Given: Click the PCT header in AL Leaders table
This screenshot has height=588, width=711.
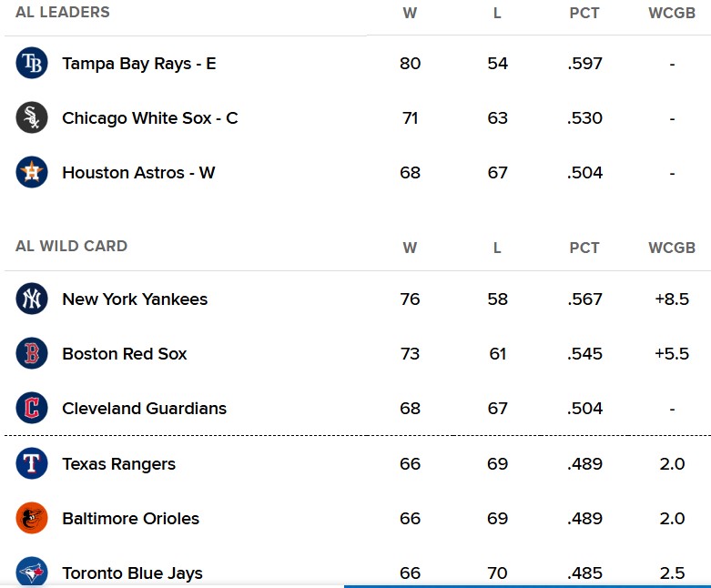Looking at the screenshot, I should [x=584, y=13].
